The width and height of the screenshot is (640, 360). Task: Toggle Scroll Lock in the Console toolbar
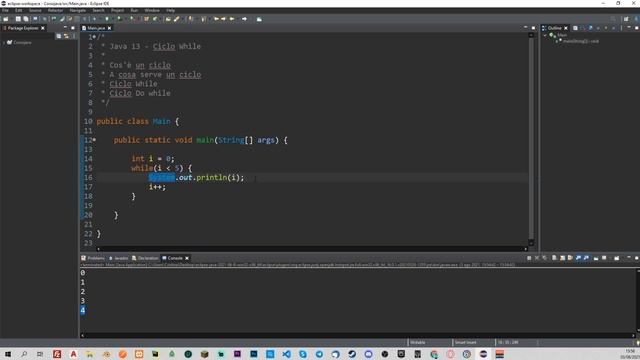click(x=562, y=258)
